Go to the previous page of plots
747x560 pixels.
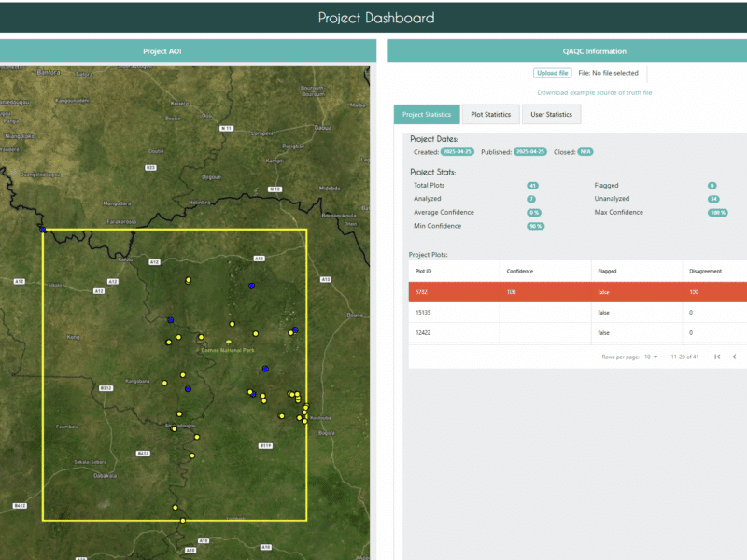(734, 357)
